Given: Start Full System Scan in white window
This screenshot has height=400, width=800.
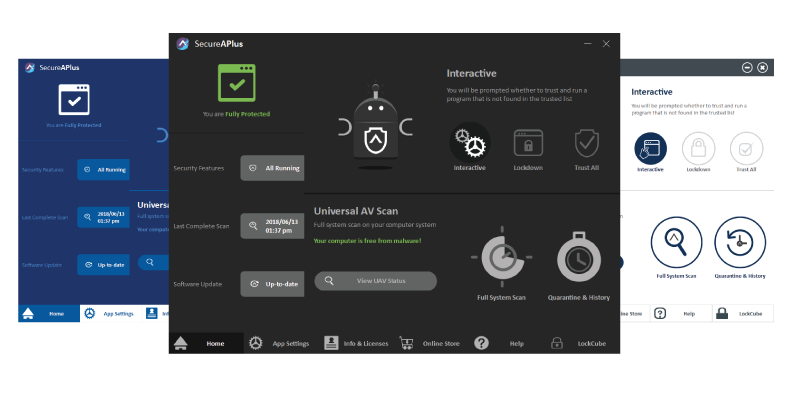Looking at the screenshot, I should [677, 242].
